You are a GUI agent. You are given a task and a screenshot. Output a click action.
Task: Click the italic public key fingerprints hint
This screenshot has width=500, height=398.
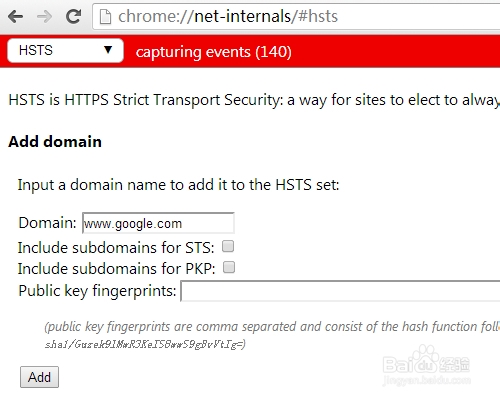pos(272,335)
